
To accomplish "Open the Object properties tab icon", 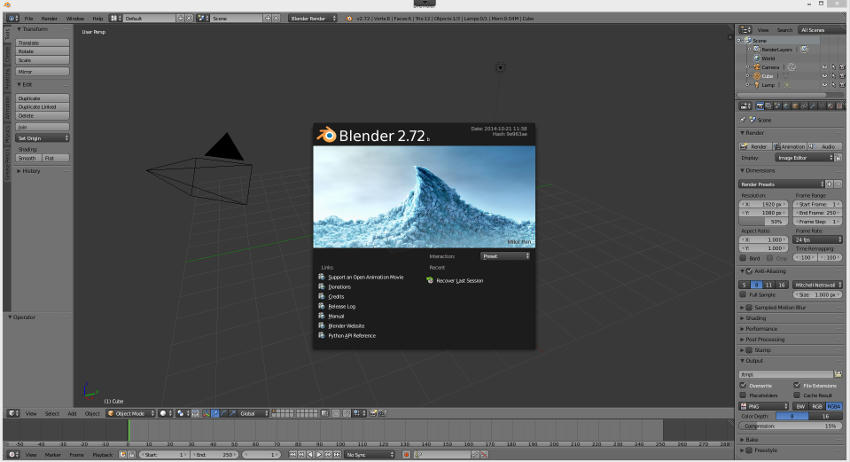I will click(x=795, y=106).
